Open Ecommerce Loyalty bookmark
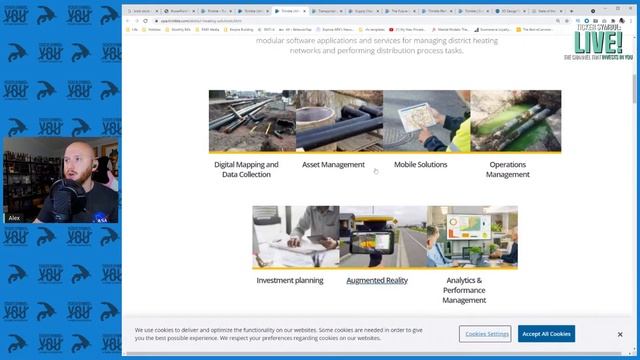The height and width of the screenshot is (360, 640). click(492, 30)
